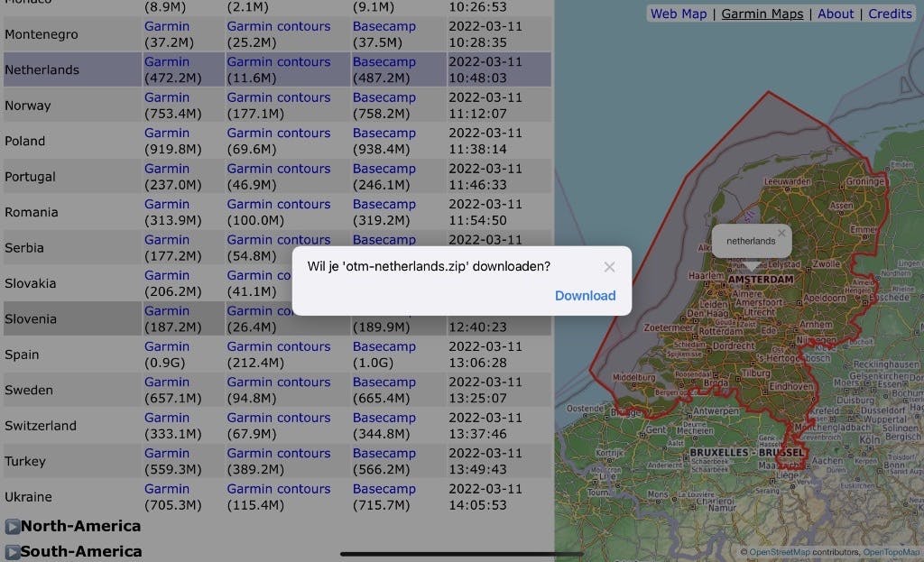
Task: Download Basecamp map for Romania
Action: click(384, 205)
